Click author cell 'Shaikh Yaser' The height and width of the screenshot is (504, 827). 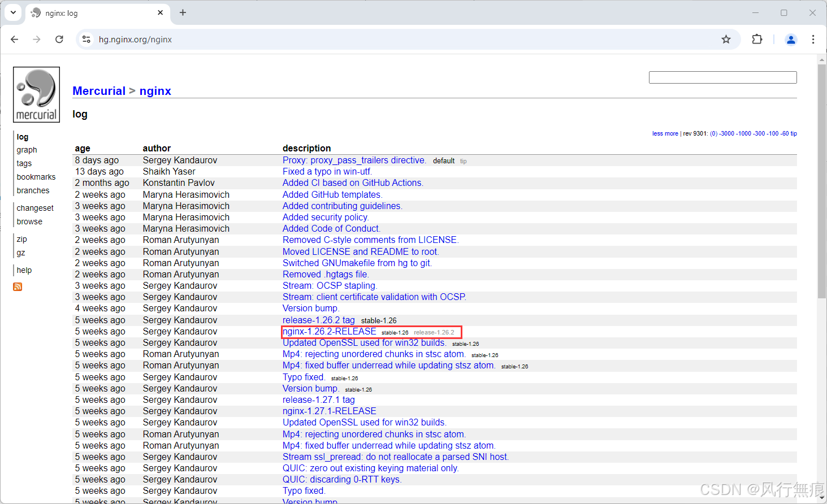tap(169, 172)
